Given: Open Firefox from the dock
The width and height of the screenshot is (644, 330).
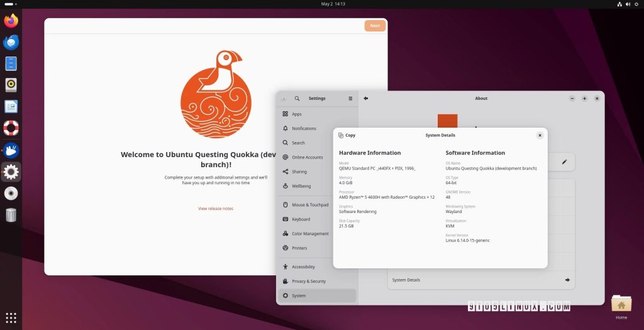Looking at the screenshot, I should tap(11, 21).
